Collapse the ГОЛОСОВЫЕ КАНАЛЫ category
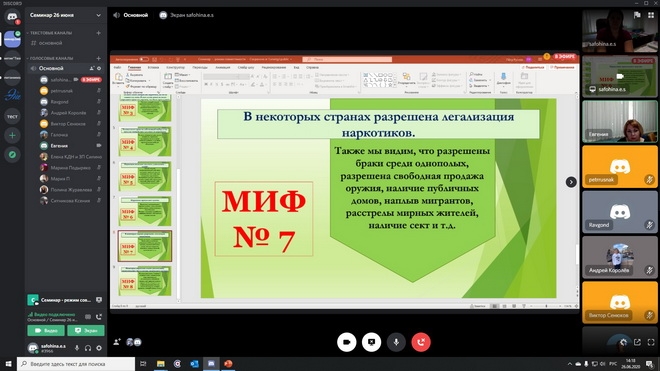The height and width of the screenshot is (371, 660). point(51,58)
